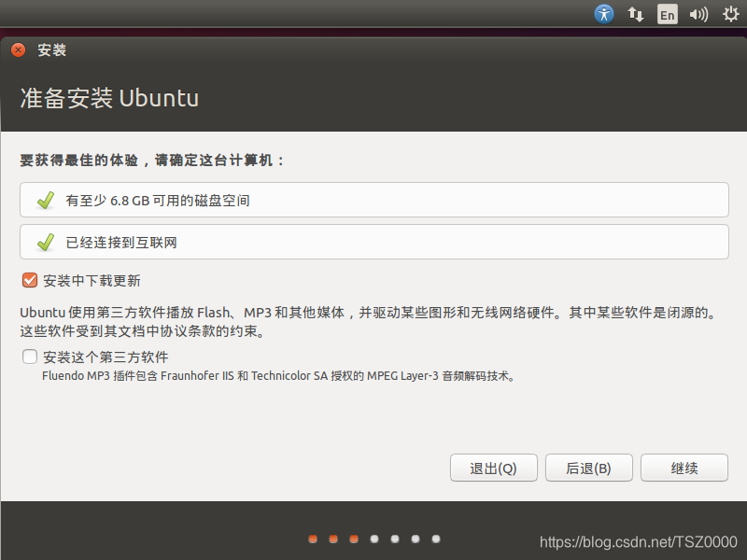Click the 退出(Q) button
This screenshot has height=560, width=747.
coord(494,468)
